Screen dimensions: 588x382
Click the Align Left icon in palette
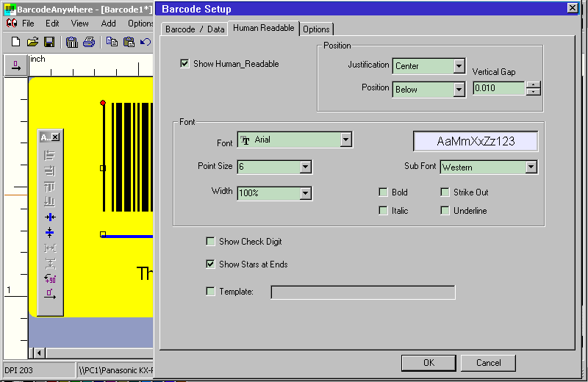point(49,155)
